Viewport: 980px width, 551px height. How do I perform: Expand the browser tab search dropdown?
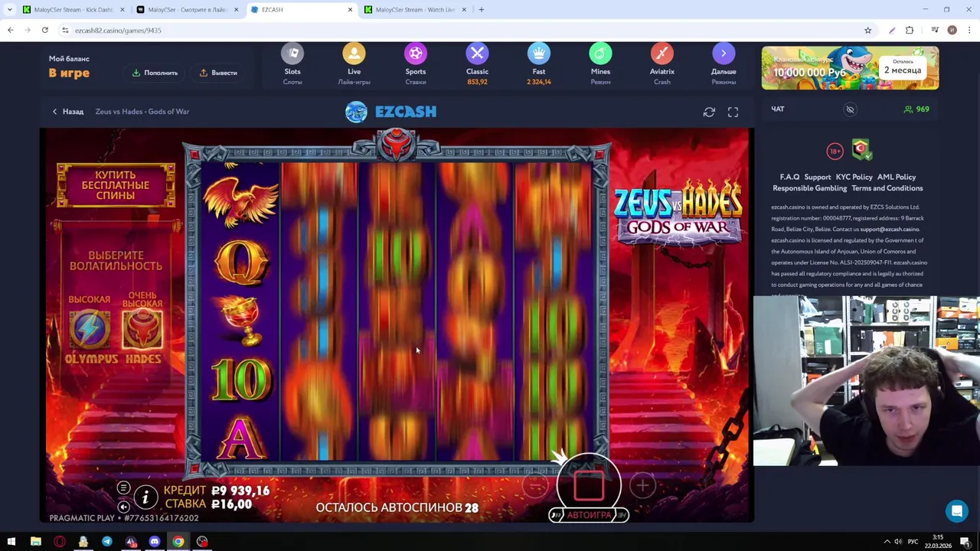click(x=10, y=10)
